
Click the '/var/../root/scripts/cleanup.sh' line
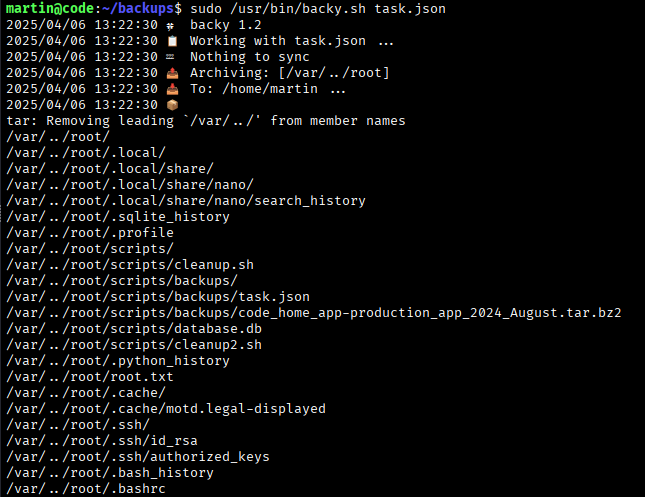130,265
